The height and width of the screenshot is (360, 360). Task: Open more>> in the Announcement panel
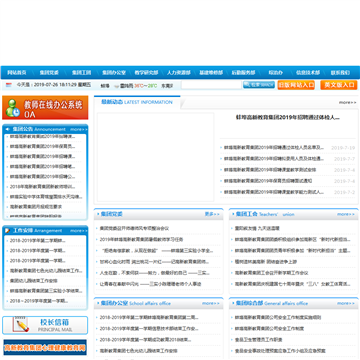tap(78, 129)
